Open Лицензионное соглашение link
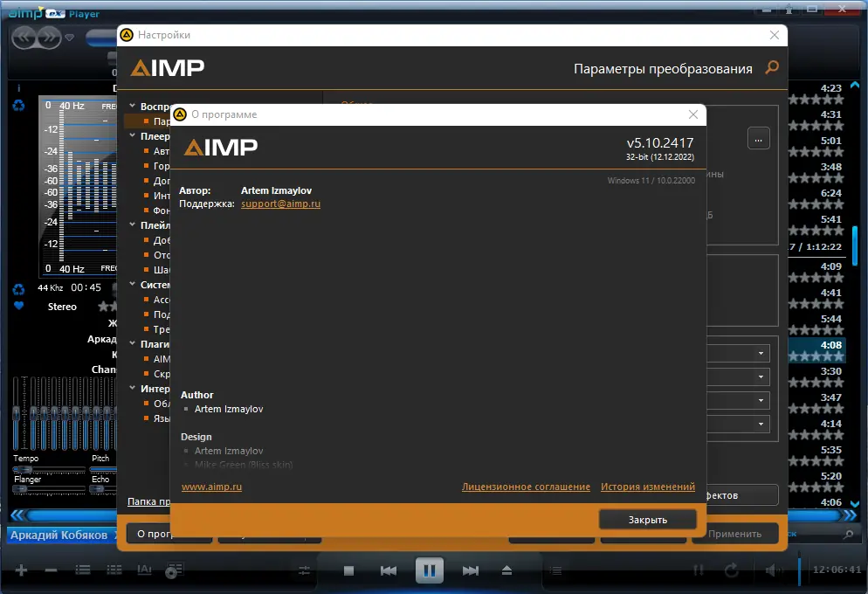This screenshot has height=594, width=868. pyautogui.click(x=526, y=487)
